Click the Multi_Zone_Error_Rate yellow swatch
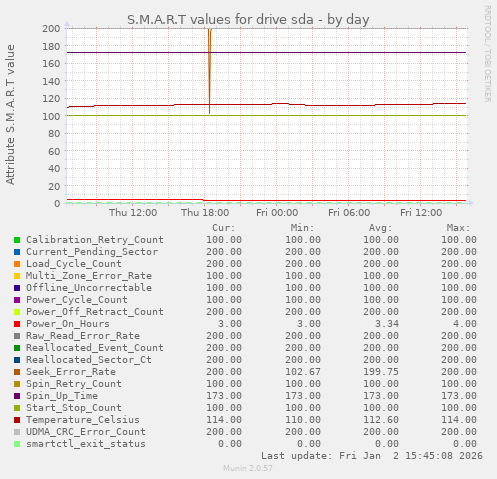The width and height of the screenshot is (497, 479). (17, 276)
